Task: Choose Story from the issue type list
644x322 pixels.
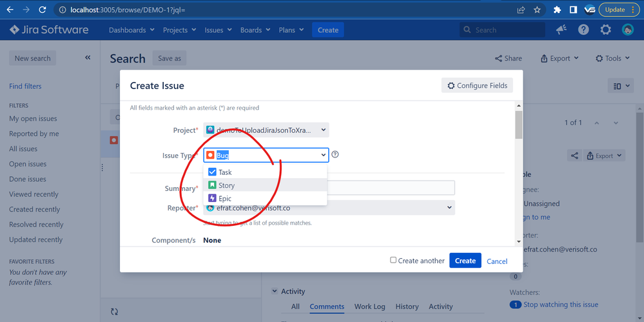Action: (x=265, y=185)
